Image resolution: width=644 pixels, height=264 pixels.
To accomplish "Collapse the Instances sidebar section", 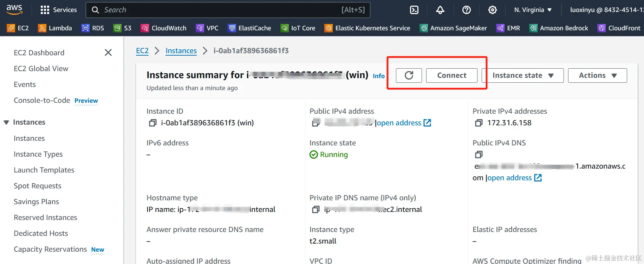I will tap(6, 122).
